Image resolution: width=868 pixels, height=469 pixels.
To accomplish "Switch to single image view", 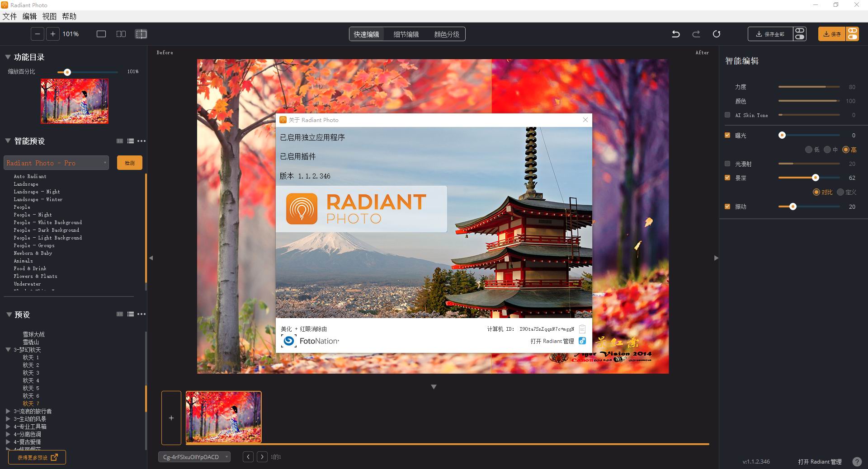I will coord(101,34).
